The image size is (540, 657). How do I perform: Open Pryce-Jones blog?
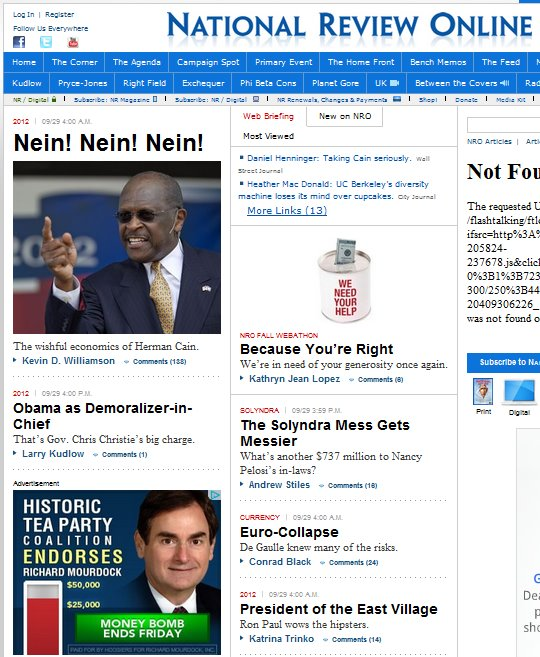coord(83,83)
